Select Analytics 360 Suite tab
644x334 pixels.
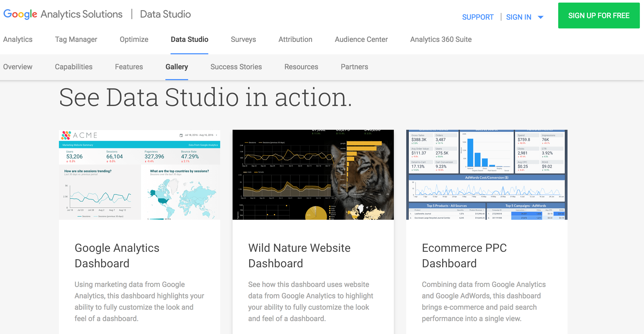(x=441, y=39)
